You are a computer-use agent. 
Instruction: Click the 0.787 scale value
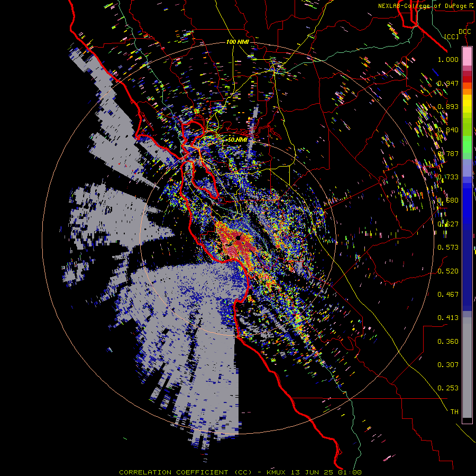[448, 153]
